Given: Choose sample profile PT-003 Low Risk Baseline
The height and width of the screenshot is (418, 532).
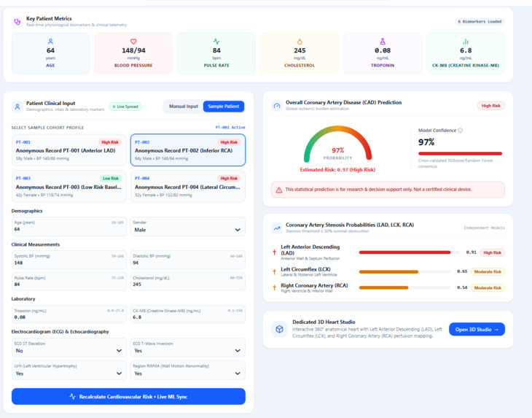Looking at the screenshot, I should click(69, 187).
